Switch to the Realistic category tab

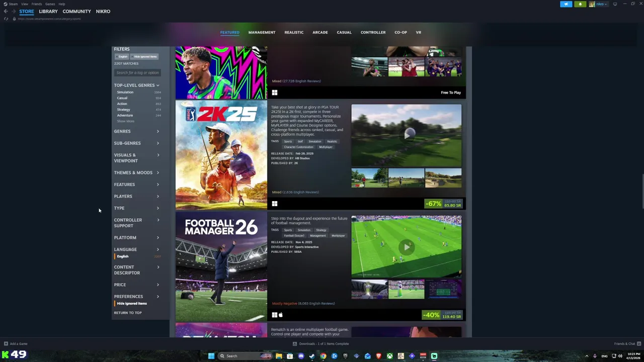tap(294, 32)
